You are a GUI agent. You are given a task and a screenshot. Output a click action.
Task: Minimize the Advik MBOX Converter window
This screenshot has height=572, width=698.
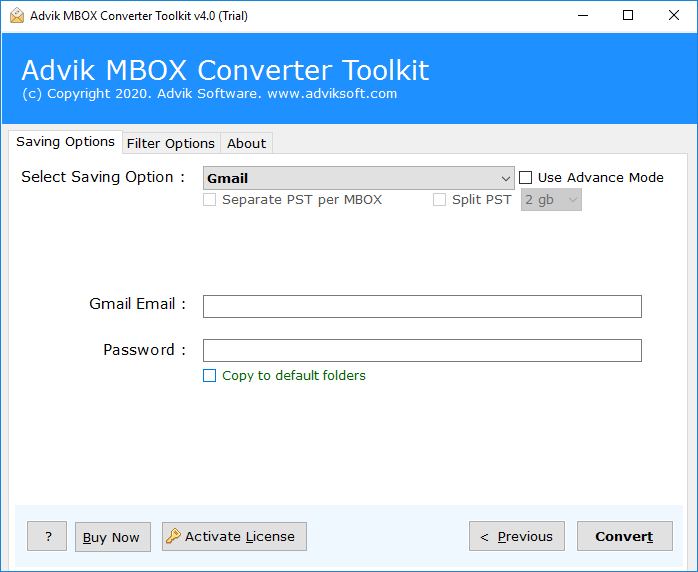point(583,16)
